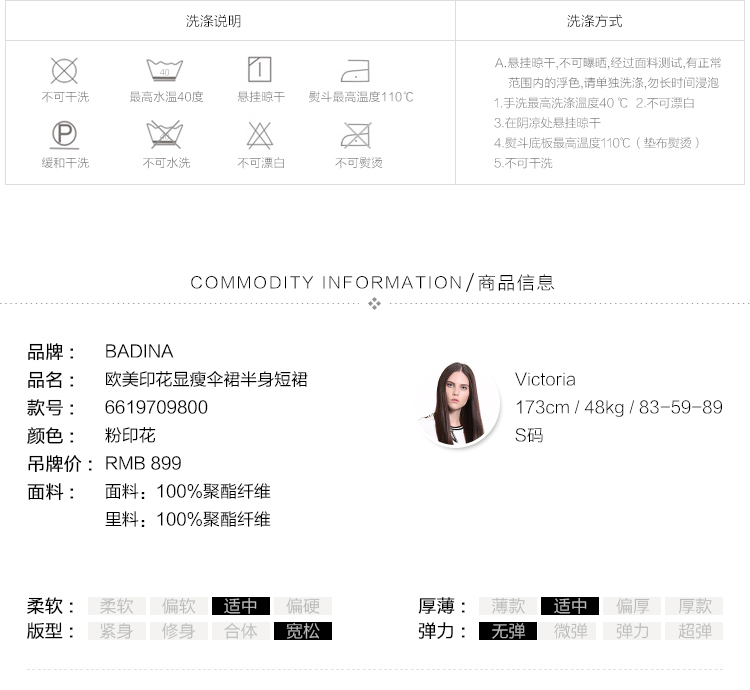Click the BADINA brand name
The width and height of the screenshot is (750, 690).
[x=139, y=351]
